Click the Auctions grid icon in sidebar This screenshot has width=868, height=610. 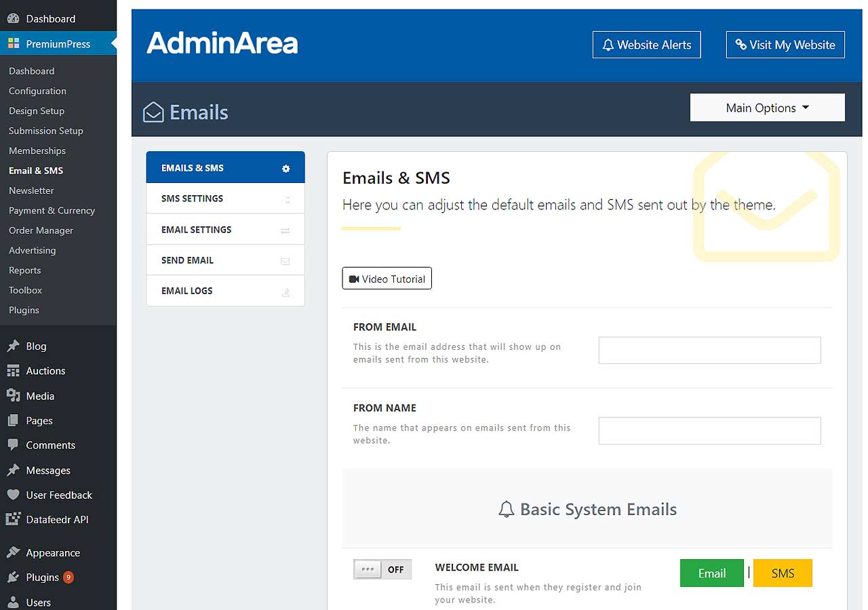tap(13, 371)
